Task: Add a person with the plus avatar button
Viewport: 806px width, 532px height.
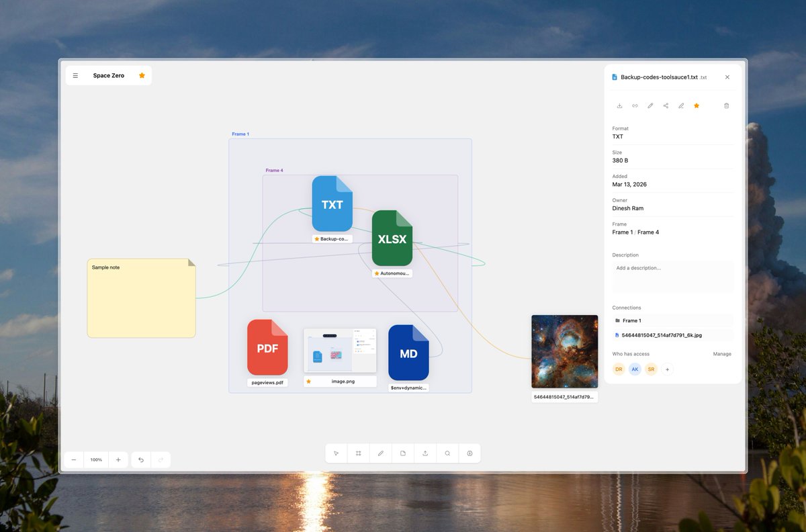Action: tap(667, 369)
